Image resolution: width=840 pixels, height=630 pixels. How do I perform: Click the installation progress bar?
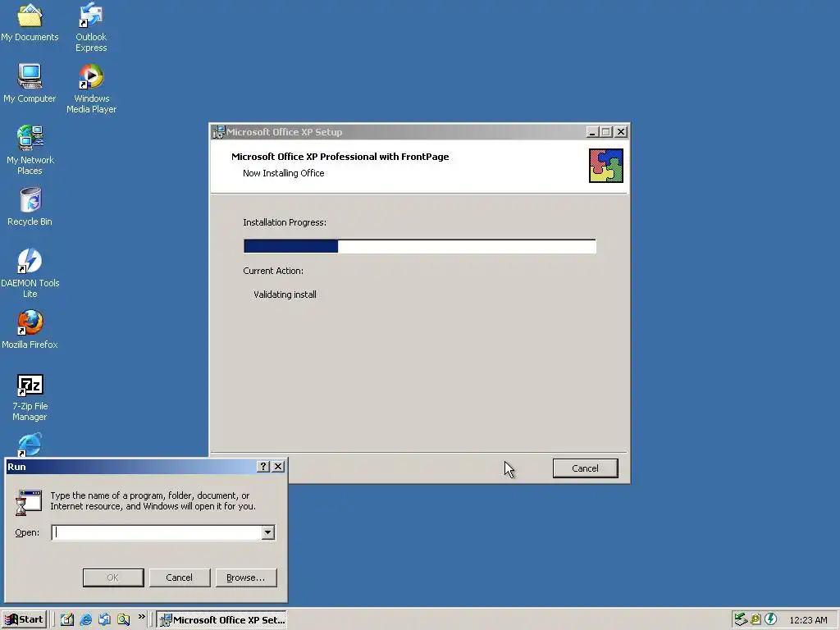point(419,246)
